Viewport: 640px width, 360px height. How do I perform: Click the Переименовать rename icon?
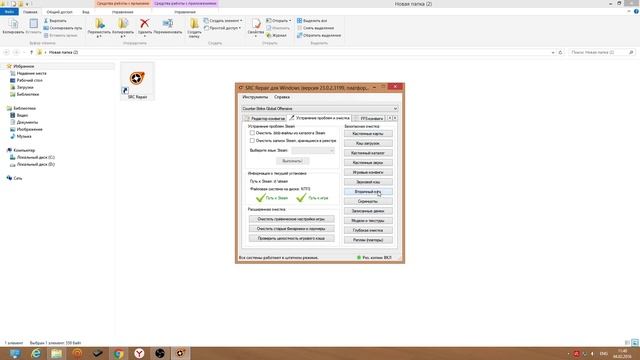(x=168, y=26)
